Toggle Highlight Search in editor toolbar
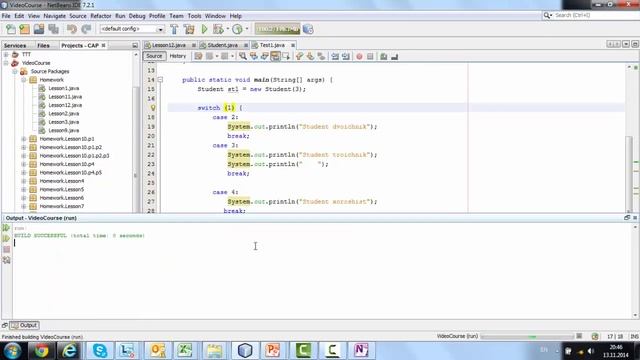The image size is (640, 360). click(x=276, y=56)
